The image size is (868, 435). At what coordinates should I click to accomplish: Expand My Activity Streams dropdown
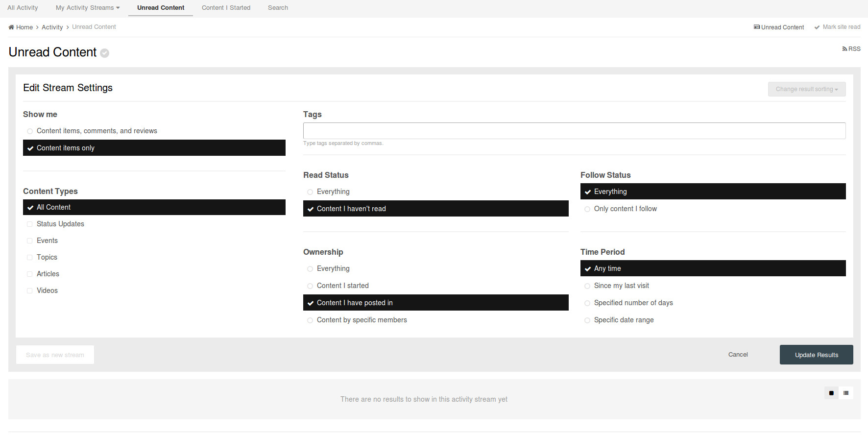[87, 8]
